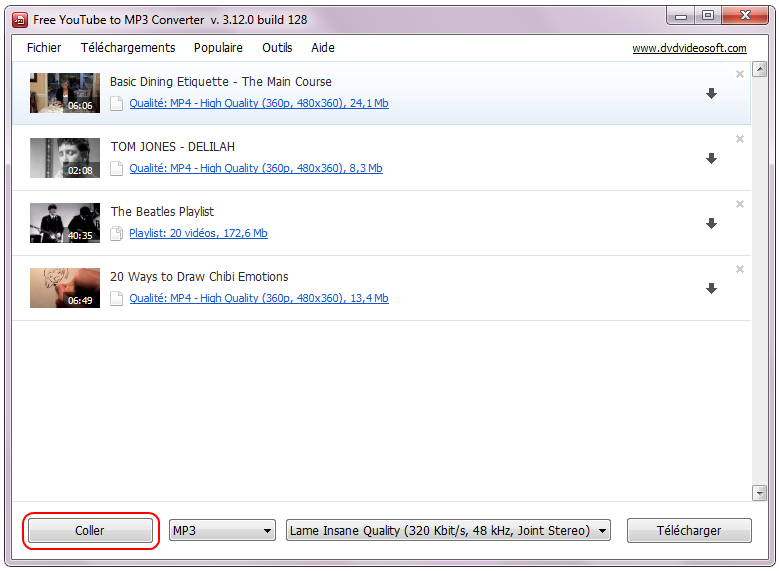
Task: Click the Chibi Emotions drawing thumbnail
Action: (65, 288)
